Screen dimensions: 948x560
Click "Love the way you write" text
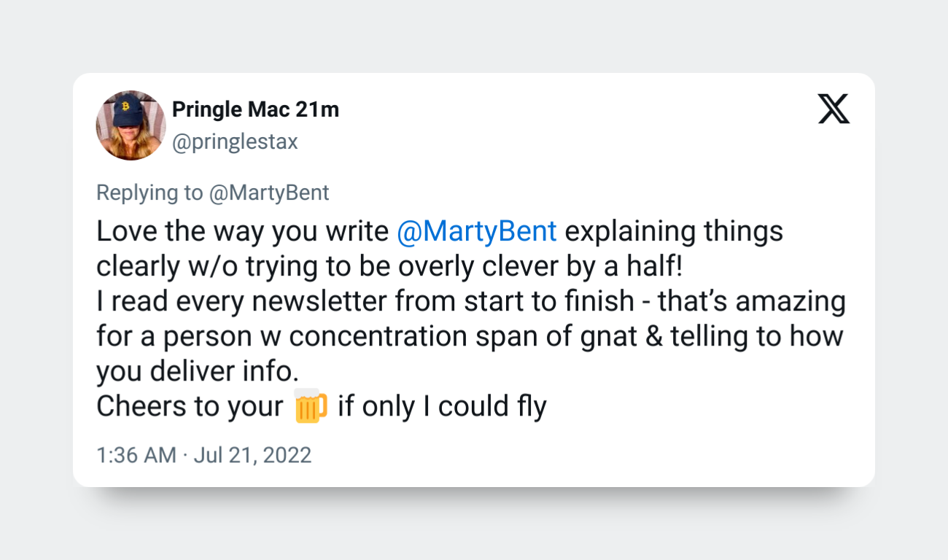242,231
